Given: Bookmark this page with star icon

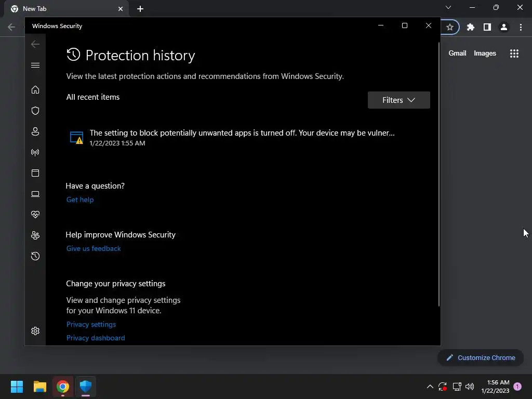Looking at the screenshot, I should (450, 27).
